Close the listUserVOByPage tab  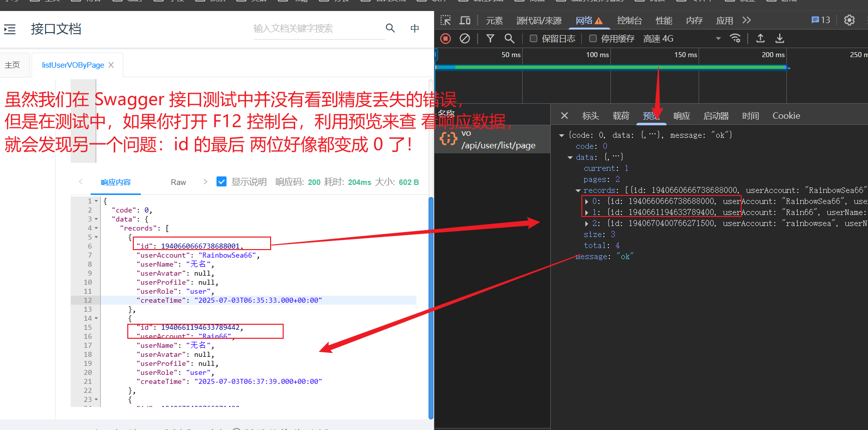[x=111, y=65]
